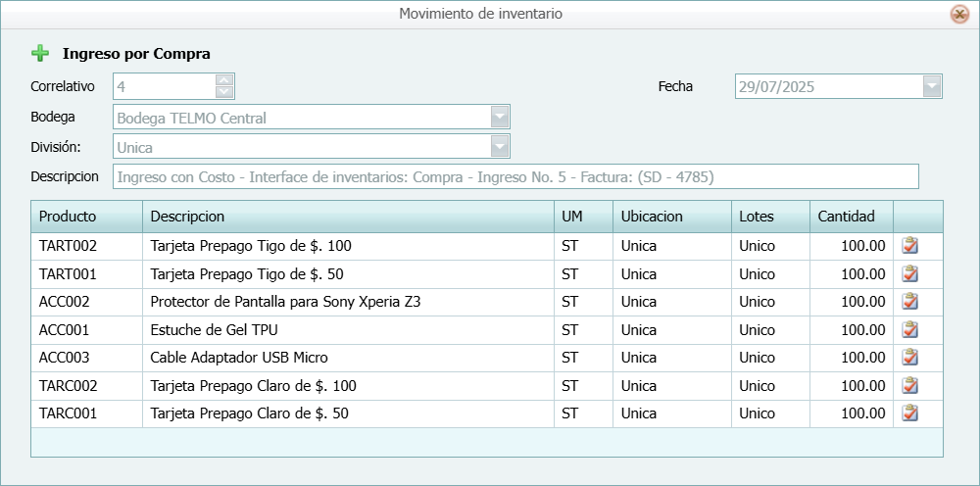Sort by the Ubicacion column header

pyautogui.click(x=672, y=217)
